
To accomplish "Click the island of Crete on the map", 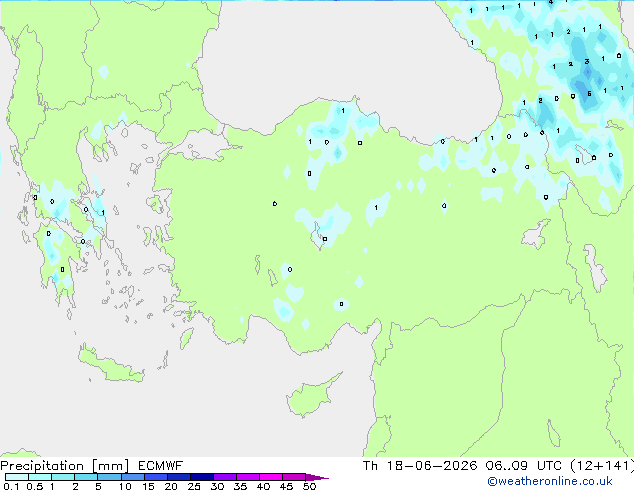I will pos(110,366).
